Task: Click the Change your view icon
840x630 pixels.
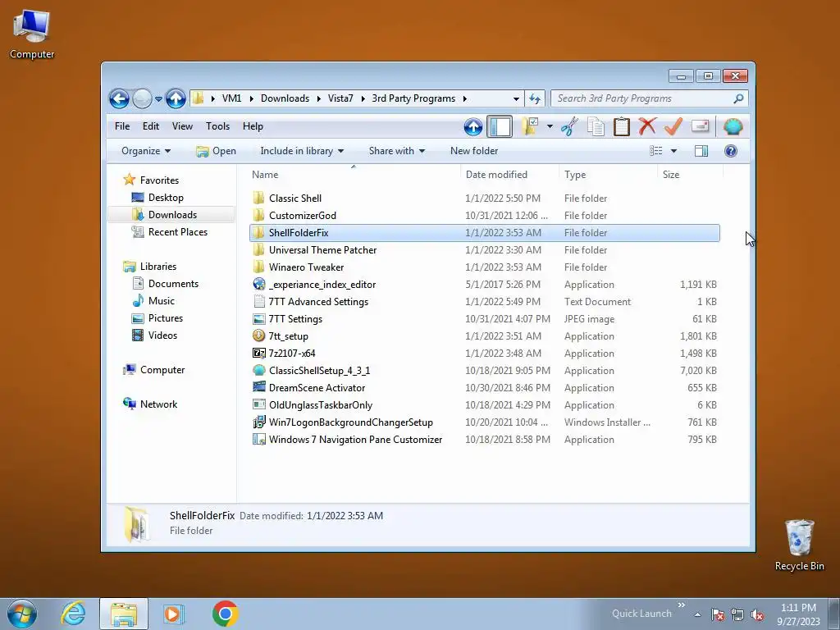Action: coord(656,151)
